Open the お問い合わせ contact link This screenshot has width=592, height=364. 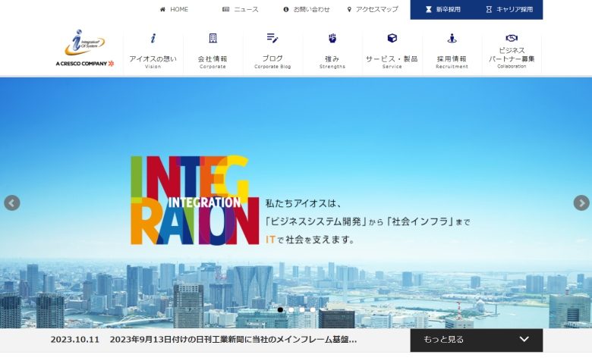tap(311, 9)
